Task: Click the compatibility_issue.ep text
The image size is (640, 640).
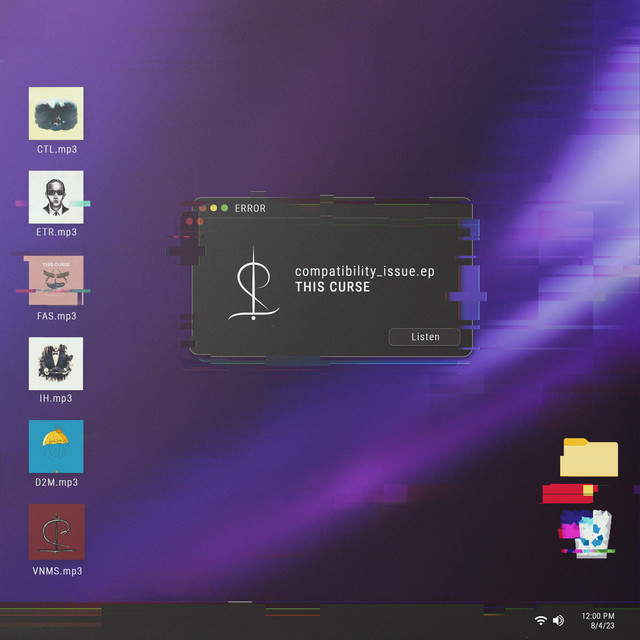Action: 364,272
